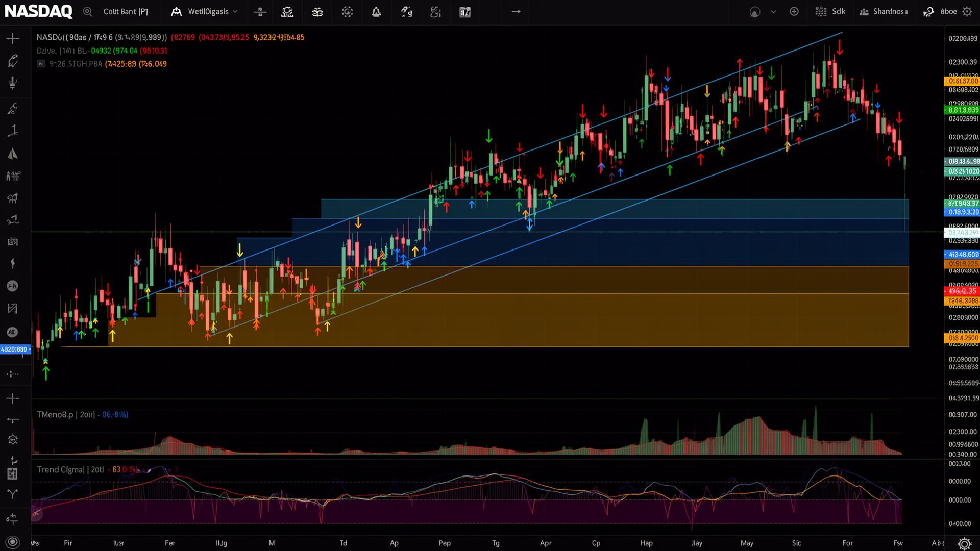
Task: Click the NASDAQ logo
Action: (38, 11)
